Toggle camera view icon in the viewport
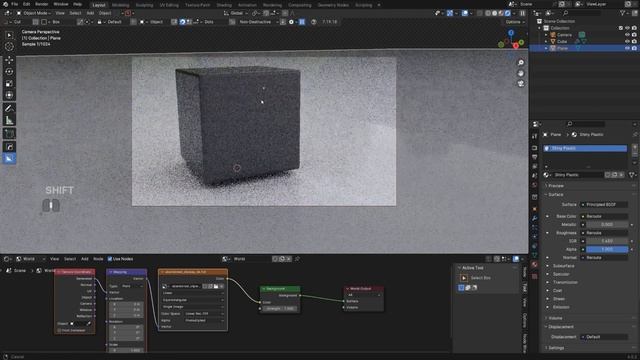 521,84
